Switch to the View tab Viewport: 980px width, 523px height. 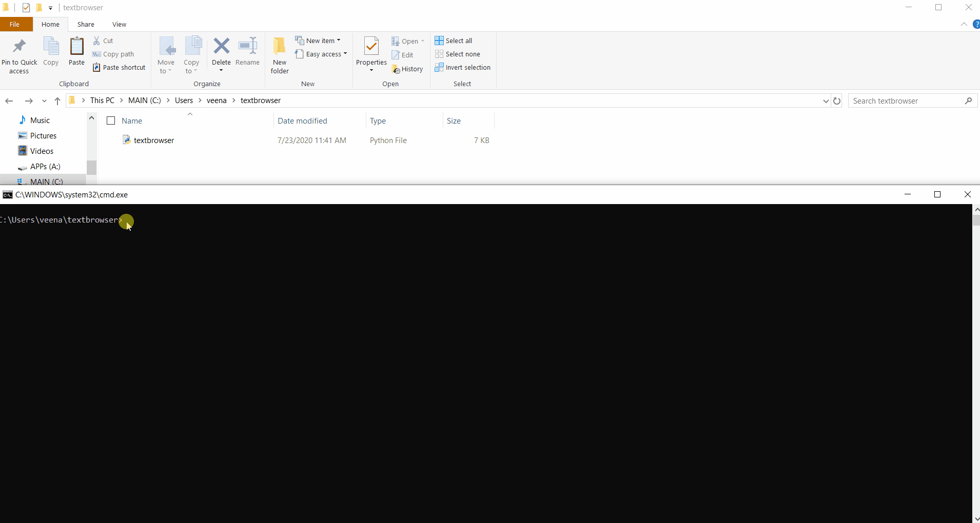click(119, 24)
